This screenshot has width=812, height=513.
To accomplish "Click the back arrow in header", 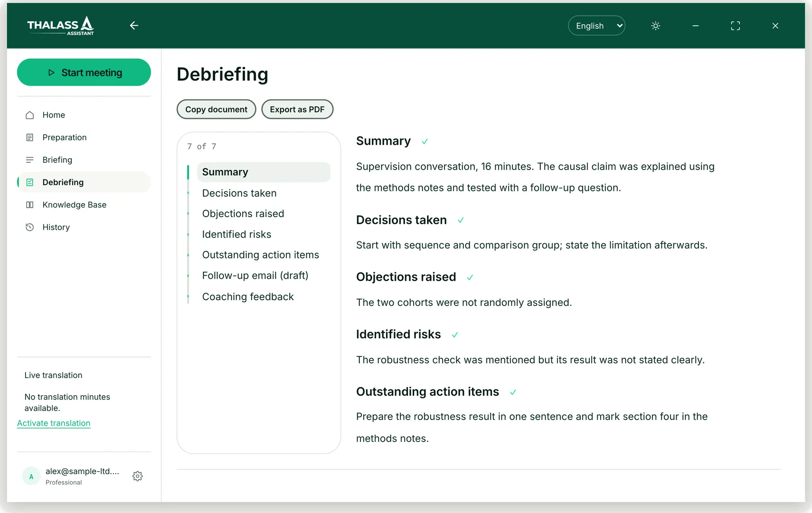I will pyautogui.click(x=134, y=26).
